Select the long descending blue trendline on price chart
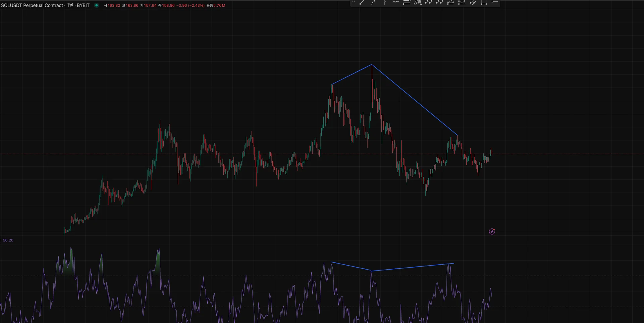Screen dimensions: 644x323 click(415, 100)
